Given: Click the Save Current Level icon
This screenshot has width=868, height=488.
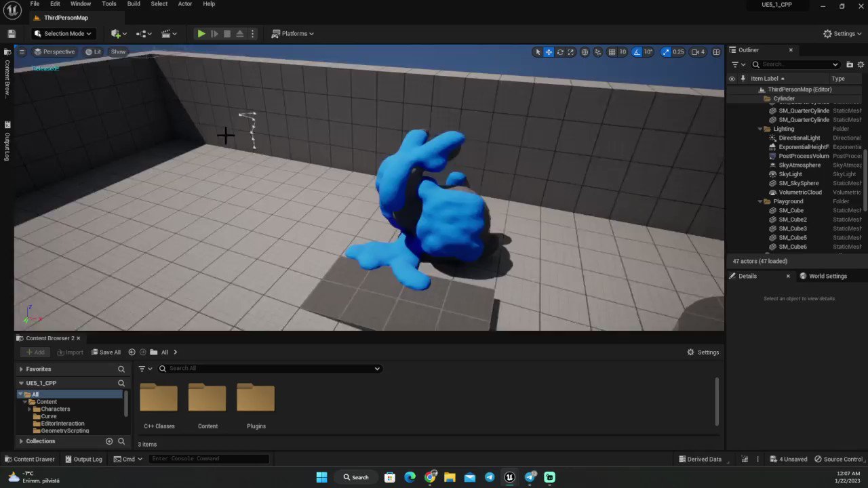Looking at the screenshot, I should coord(11,33).
